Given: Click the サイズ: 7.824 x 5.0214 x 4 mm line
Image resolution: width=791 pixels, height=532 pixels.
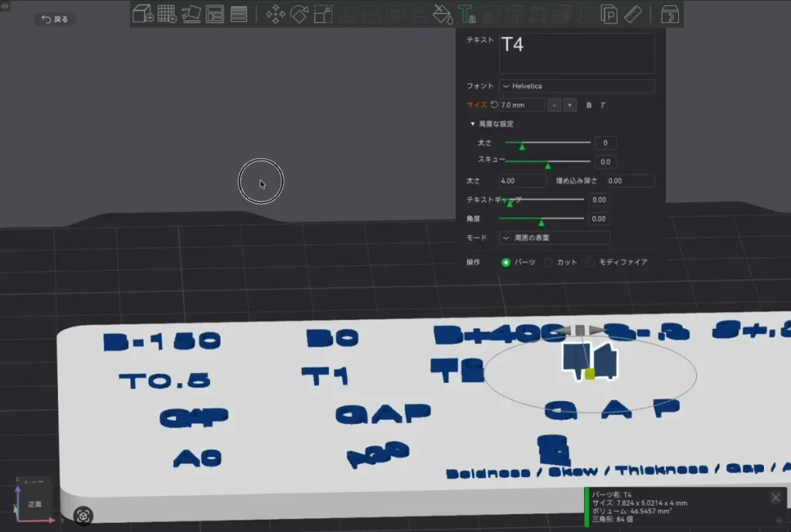Looking at the screenshot, I should pos(639,503).
